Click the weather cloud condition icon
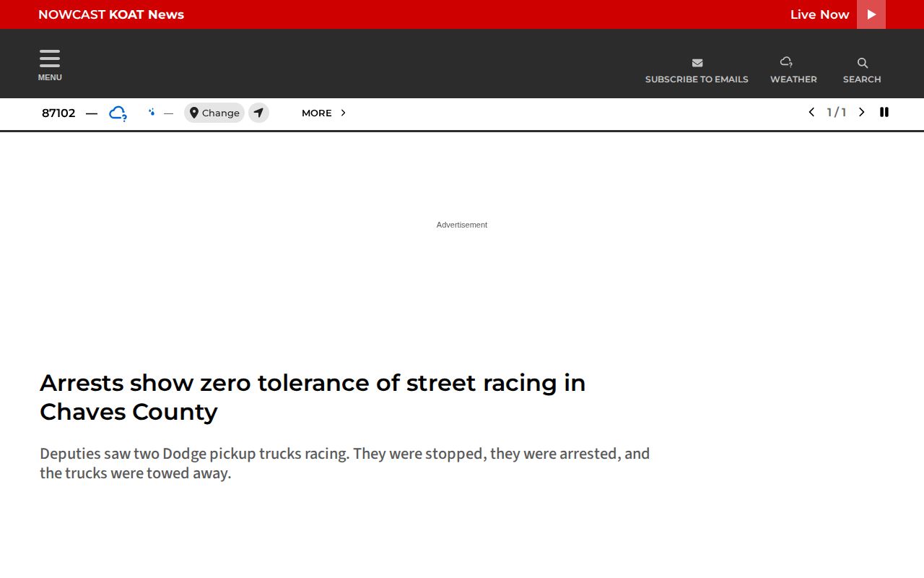 tap(118, 113)
